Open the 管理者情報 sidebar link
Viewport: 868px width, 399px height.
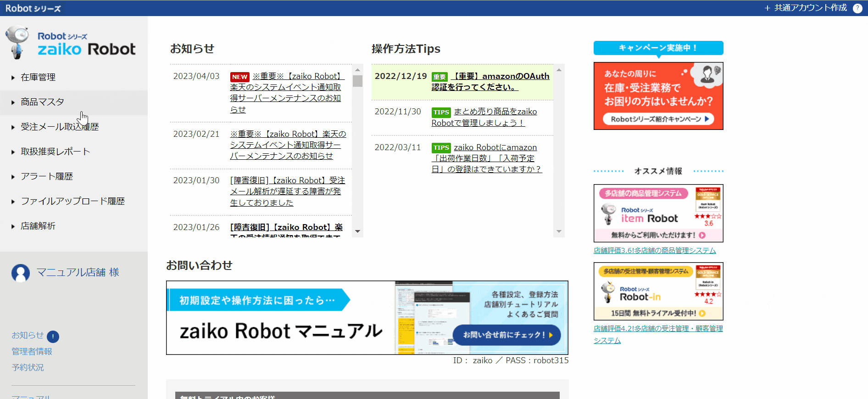[x=32, y=352]
